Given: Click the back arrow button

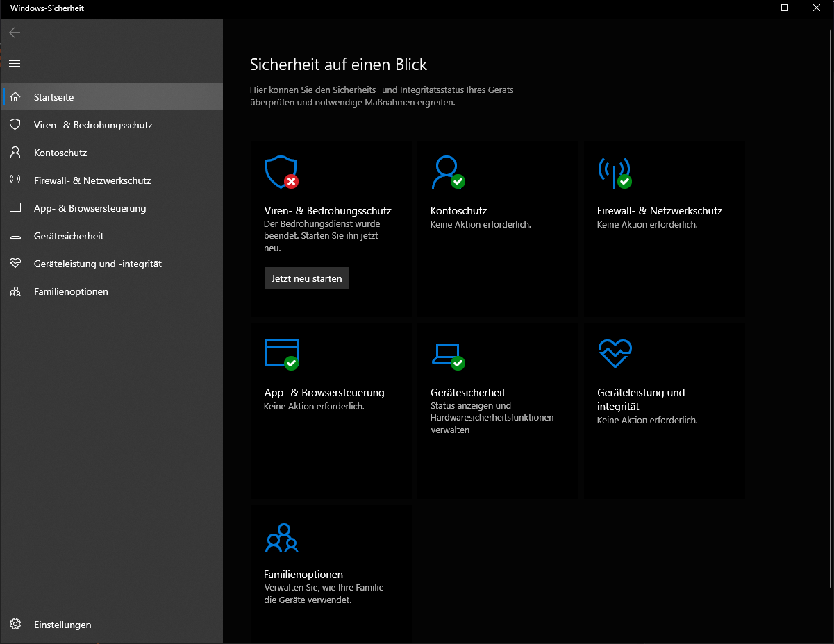Looking at the screenshot, I should 15,33.
